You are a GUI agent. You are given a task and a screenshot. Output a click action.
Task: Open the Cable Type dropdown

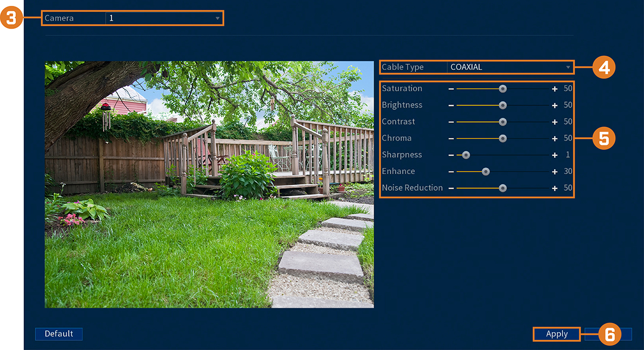click(510, 67)
